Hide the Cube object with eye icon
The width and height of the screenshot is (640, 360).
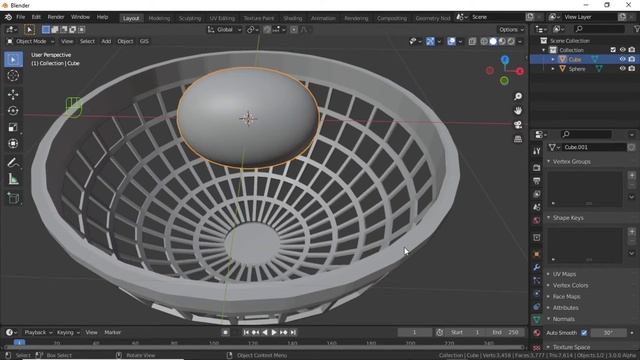[x=622, y=59]
